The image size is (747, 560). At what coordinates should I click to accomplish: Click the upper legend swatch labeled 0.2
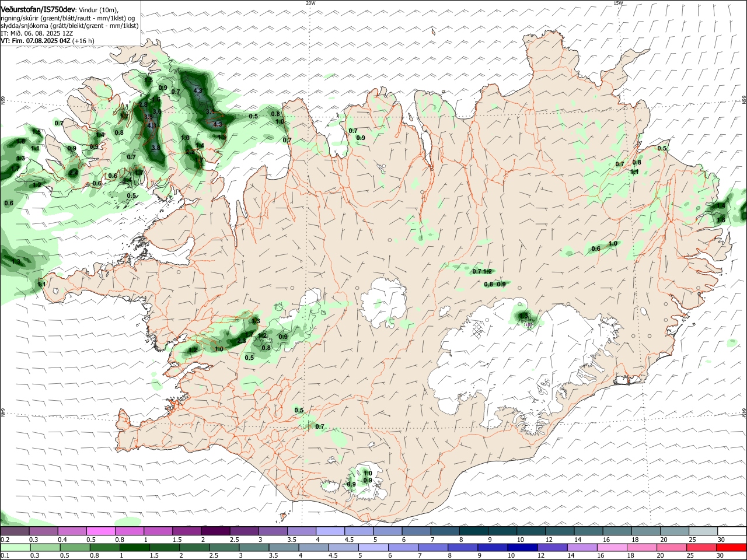(15, 531)
